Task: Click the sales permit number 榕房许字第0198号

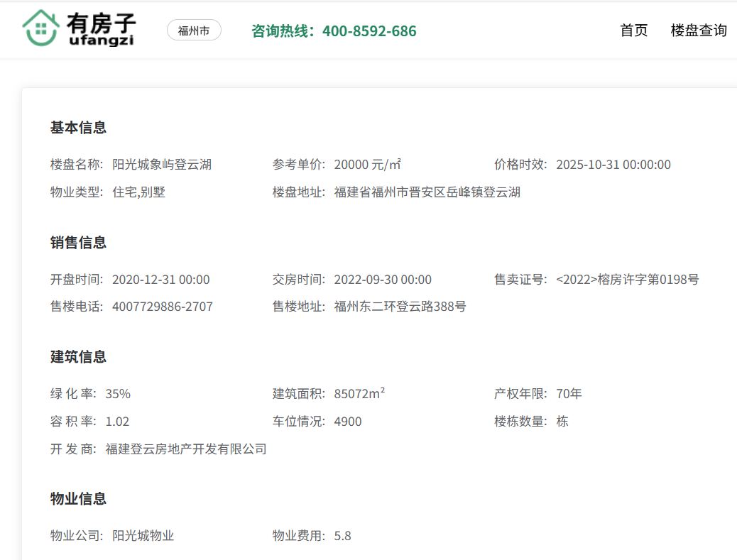Action: coord(628,280)
